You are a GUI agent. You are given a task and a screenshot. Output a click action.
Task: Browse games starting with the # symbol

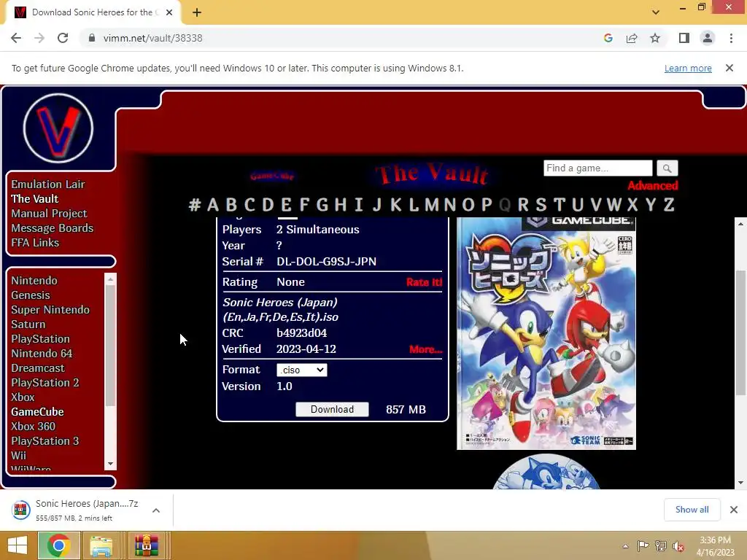tap(194, 205)
